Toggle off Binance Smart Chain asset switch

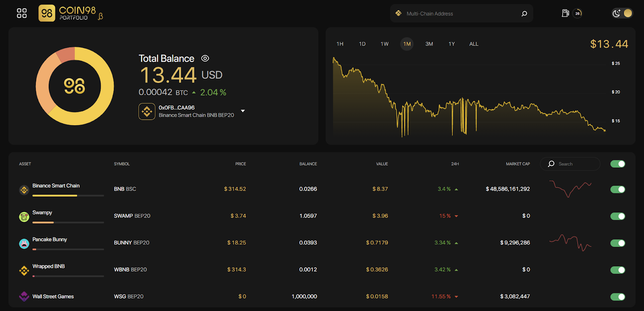click(x=617, y=189)
